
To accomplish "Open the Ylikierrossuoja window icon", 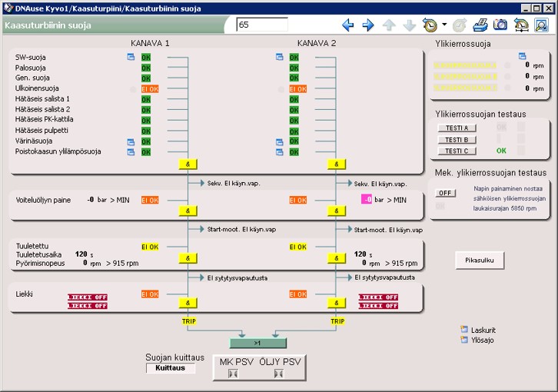I will [522, 56].
